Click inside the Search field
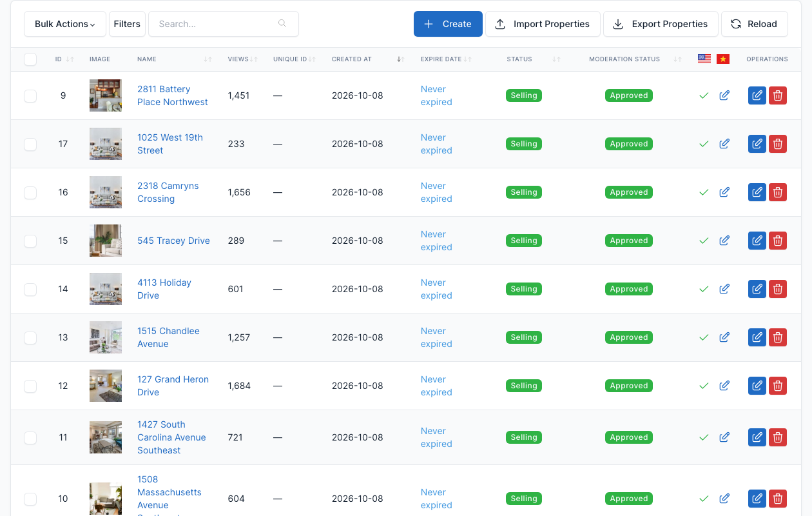The width and height of the screenshot is (812, 516). coord(224,24)
